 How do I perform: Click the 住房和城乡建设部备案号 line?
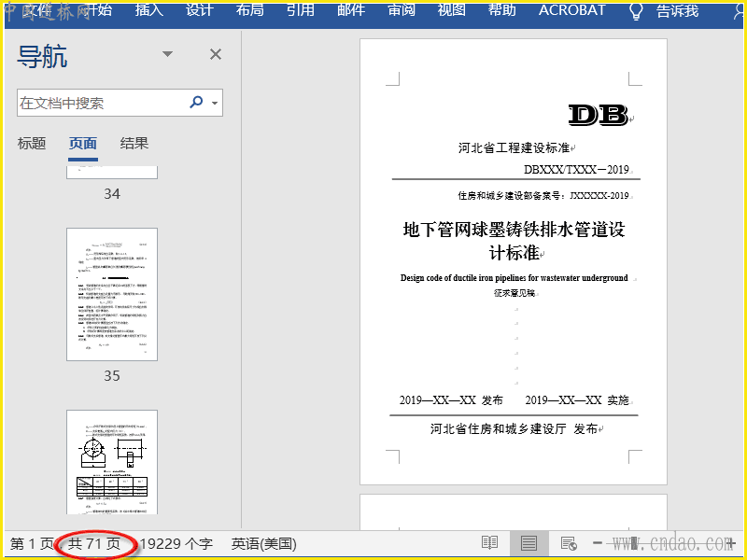pyautogui.click(x=543, y=196)
